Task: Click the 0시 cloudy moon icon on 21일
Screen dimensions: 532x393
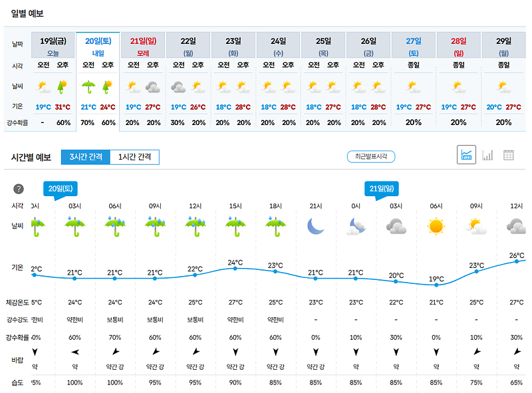Action: tap(356, 227)
